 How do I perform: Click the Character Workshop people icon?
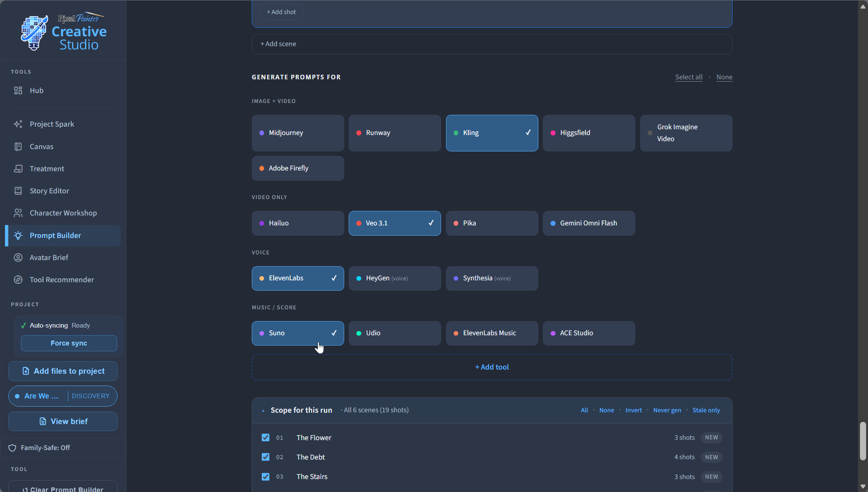click(x=18, y=213)
